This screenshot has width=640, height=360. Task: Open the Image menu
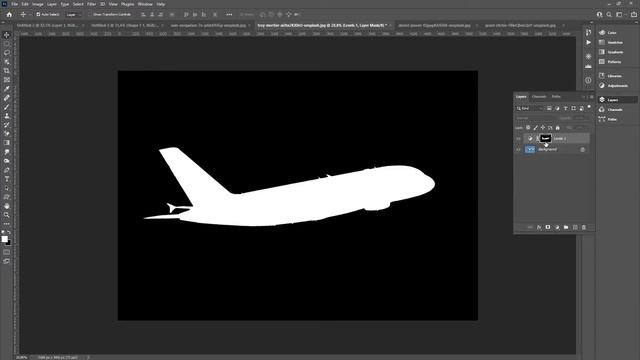(x=38, y=4)
